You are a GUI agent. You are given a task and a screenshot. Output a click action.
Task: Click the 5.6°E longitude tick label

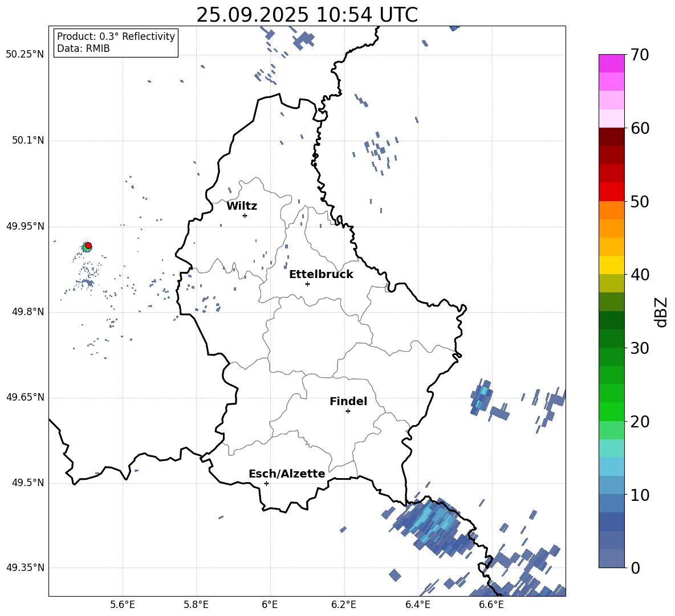tap(123, 605)
